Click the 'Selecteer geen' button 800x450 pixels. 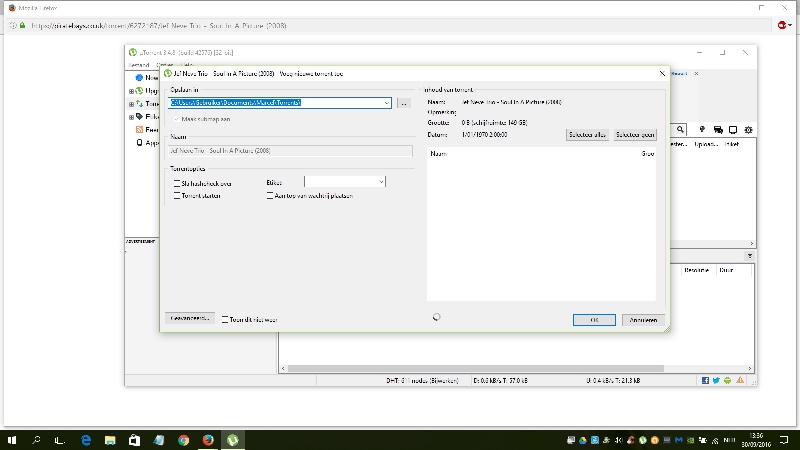click(635, 135)
